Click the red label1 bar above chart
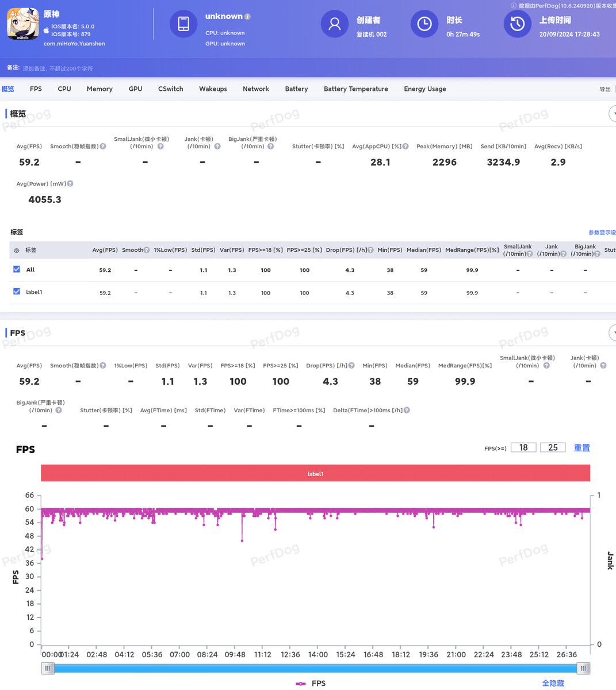Screen dimensions: 616x690 tap(315, 474)
